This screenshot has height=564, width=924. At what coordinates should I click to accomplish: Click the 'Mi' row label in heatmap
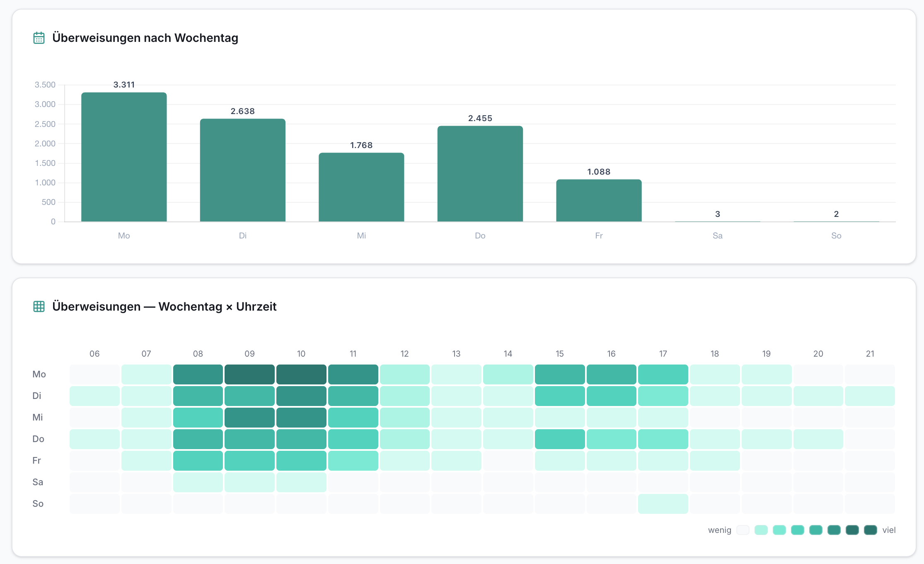(x=38, y=418)
